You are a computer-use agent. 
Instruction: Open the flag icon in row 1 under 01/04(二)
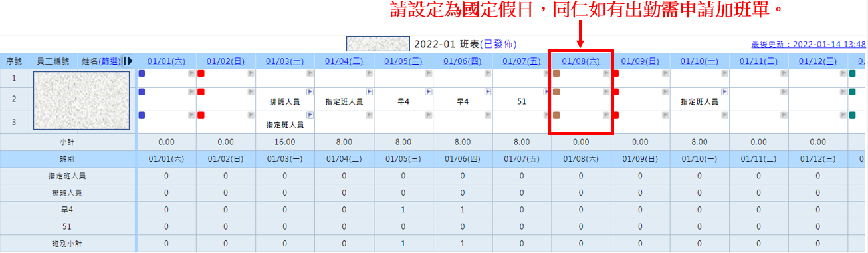tap(369, 73)
